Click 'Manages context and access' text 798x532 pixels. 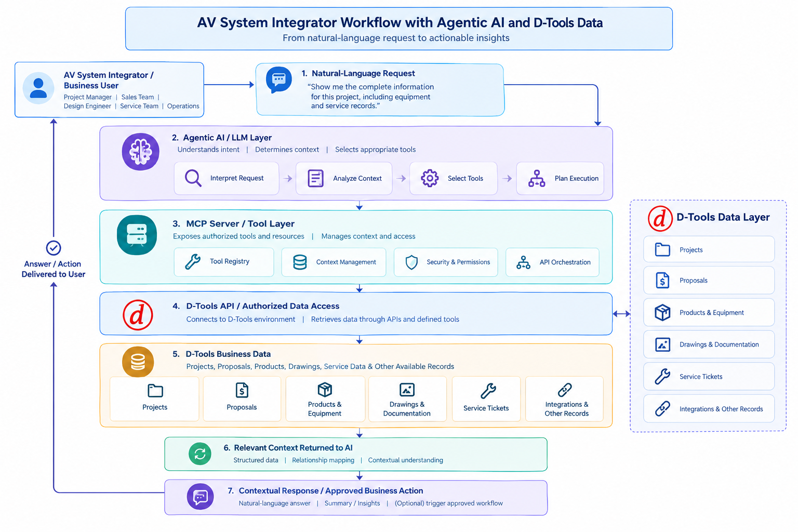point(368,236)
